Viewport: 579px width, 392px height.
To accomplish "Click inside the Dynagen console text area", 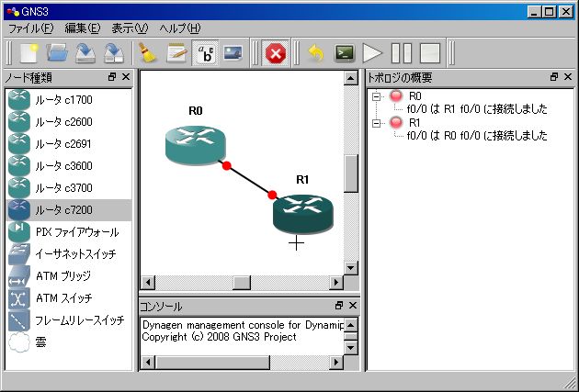I will (x=243, y=336).
